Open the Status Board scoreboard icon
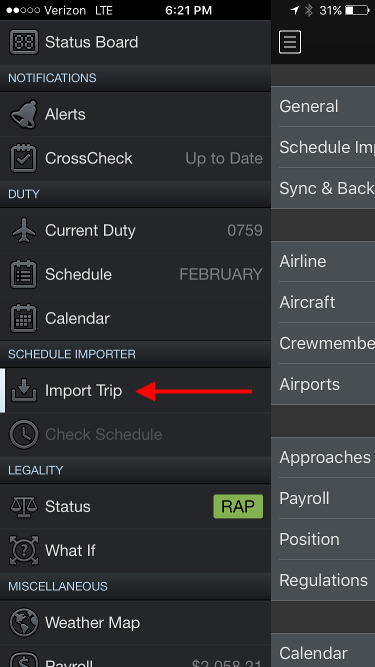Viewport: 375px width, 667px height. click(x=24, y=42)
